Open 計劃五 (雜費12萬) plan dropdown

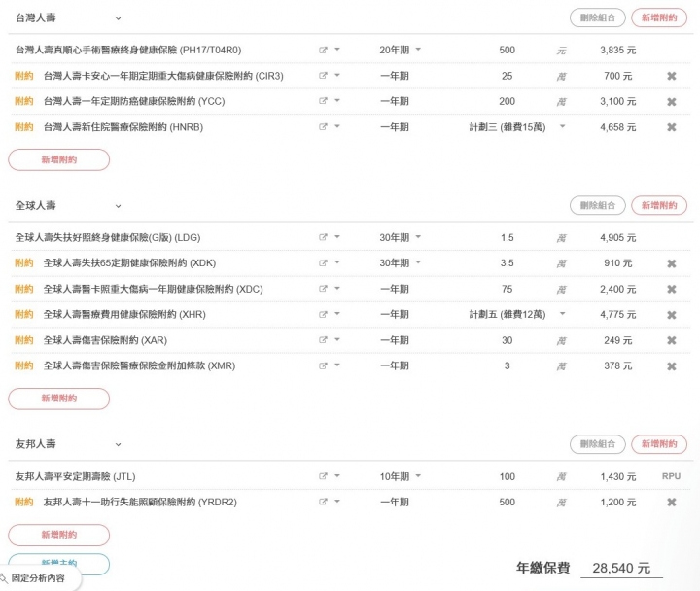pyautogui.click(x=517, y=314)
